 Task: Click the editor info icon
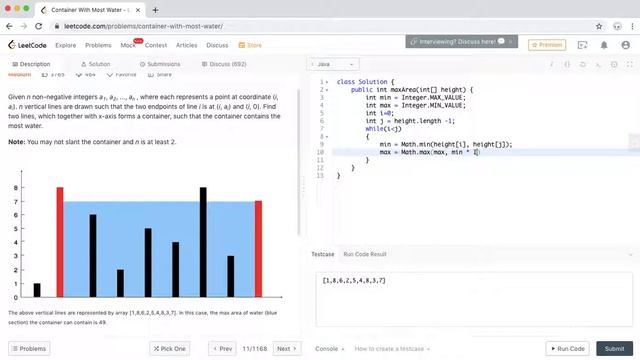pyautogui.click(x=552, y=64)
